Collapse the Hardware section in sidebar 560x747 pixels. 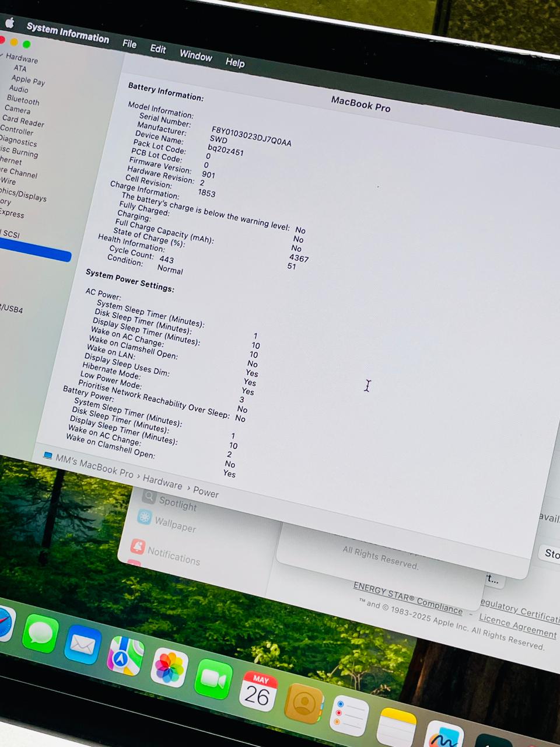1,55
